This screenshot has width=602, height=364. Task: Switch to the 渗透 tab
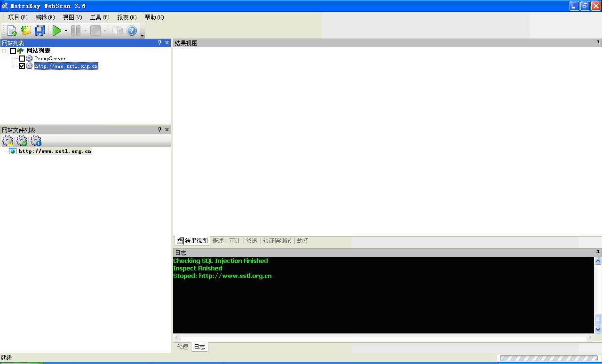tap(252, 240)
